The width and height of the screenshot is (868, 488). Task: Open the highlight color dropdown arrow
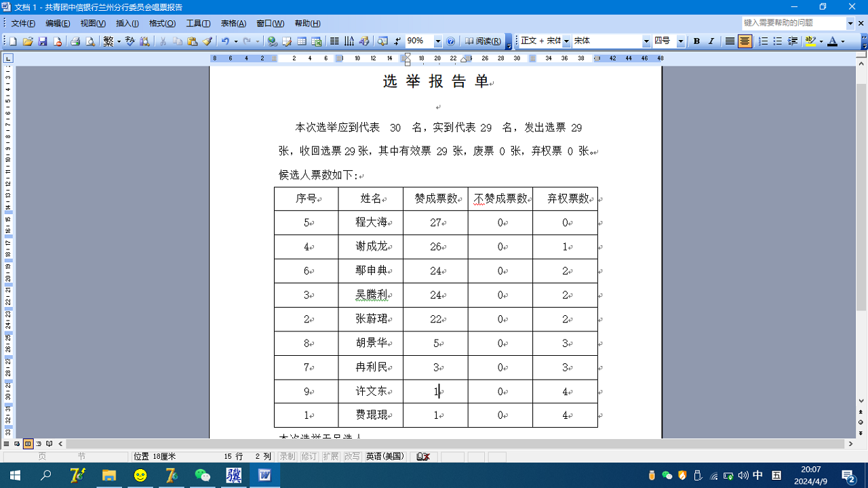(x=821, y=41)
